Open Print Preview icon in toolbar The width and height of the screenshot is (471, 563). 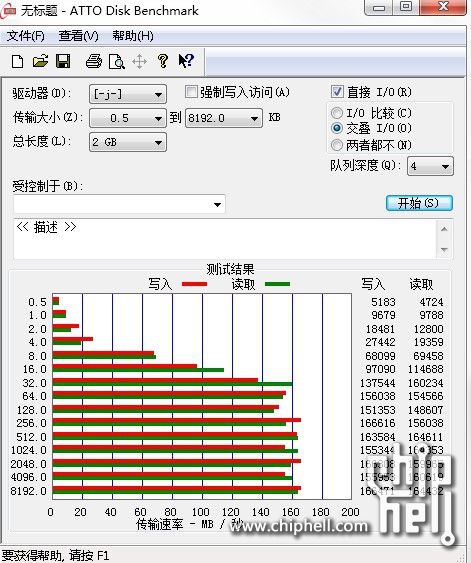(x=117, y=61)
